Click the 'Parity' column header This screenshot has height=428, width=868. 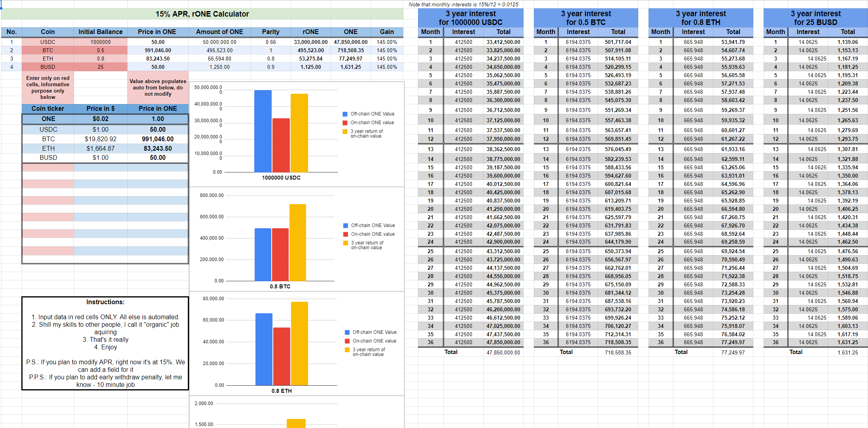[270, 32]
